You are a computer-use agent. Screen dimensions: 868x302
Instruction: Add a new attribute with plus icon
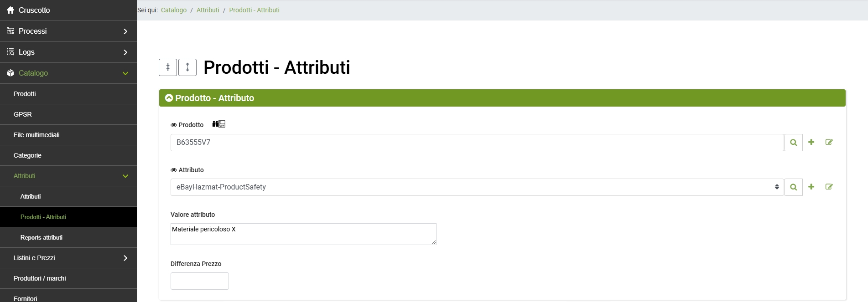[x=811, y=187]
